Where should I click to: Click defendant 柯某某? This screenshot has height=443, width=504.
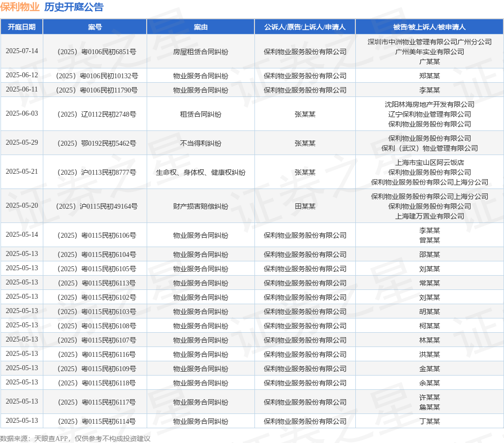[x=429, y=326]
